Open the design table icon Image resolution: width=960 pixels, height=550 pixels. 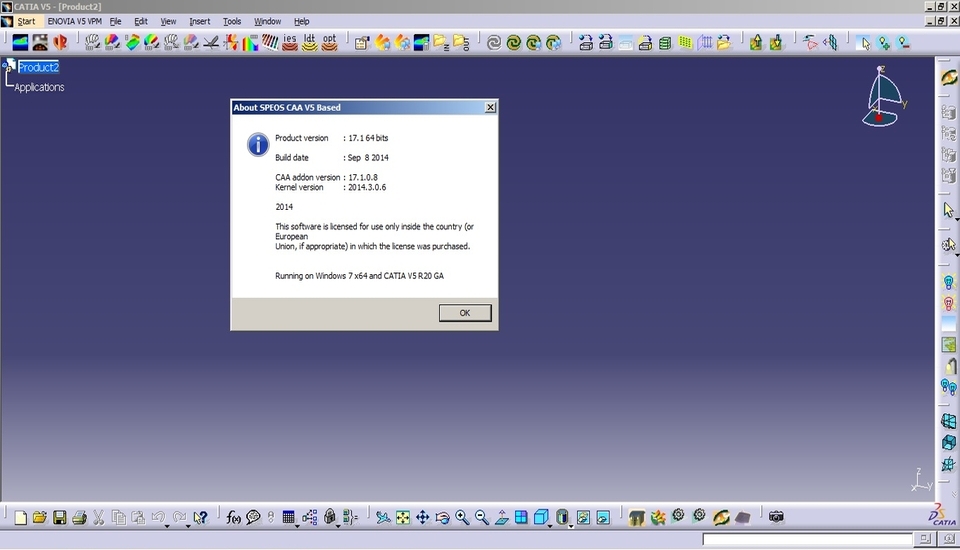point(288,518)
